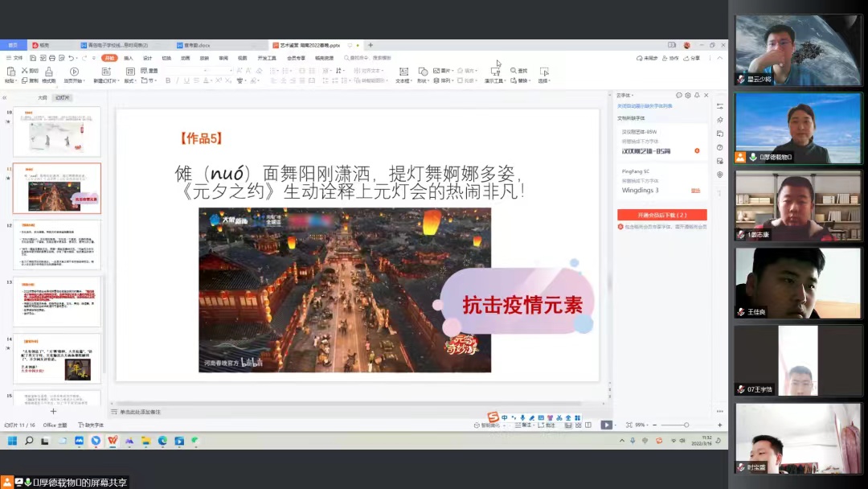Click the red download fonts button (开通会员后下载)

(662, 215)
